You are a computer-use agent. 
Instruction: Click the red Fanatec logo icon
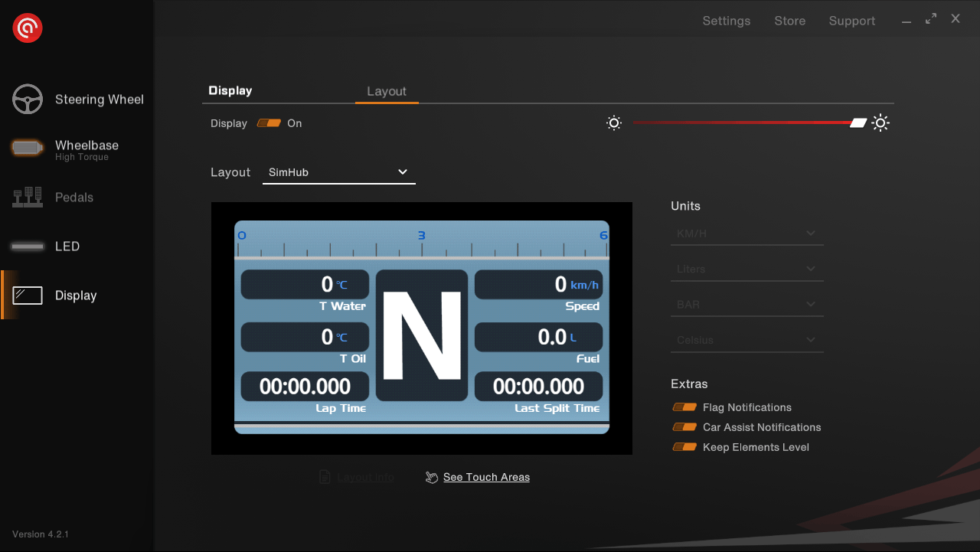click(28, 28)
